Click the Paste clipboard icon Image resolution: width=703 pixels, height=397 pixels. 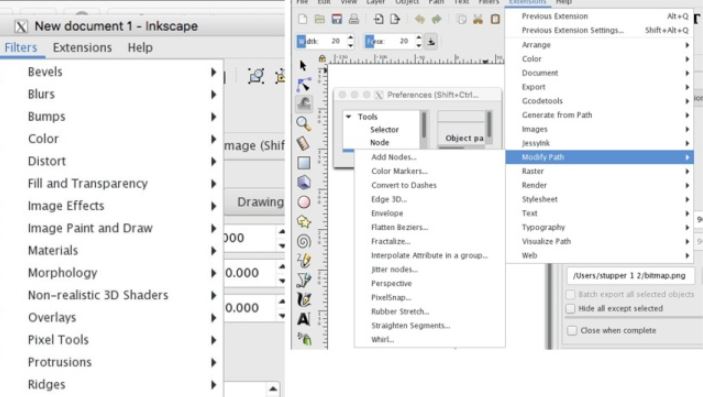point(495,19)
